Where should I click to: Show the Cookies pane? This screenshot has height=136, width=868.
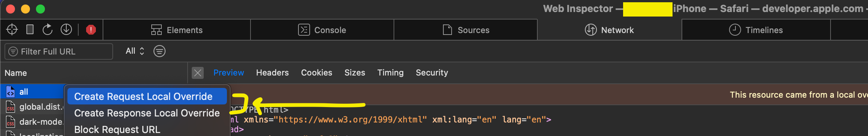(x=316, y=73)
